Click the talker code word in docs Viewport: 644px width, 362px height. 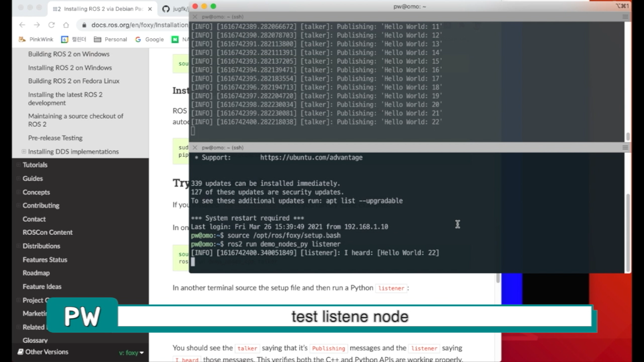click(247, 348)
